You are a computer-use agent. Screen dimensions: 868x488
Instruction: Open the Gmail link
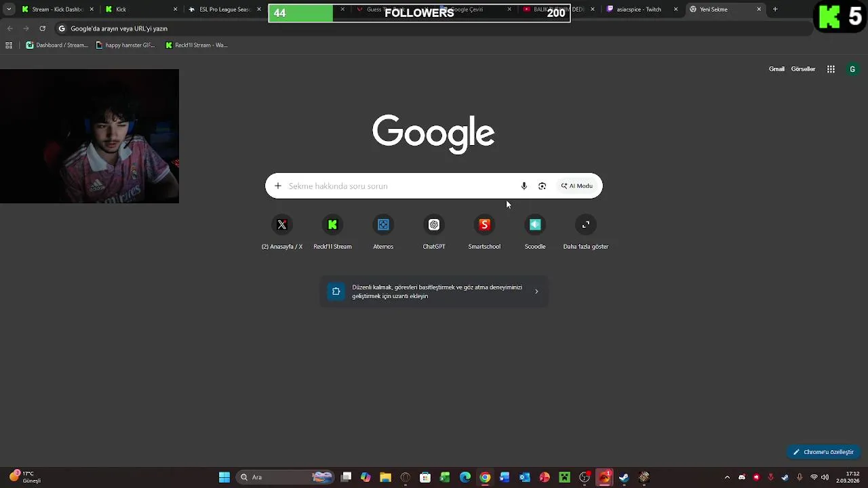click(776, 69)
